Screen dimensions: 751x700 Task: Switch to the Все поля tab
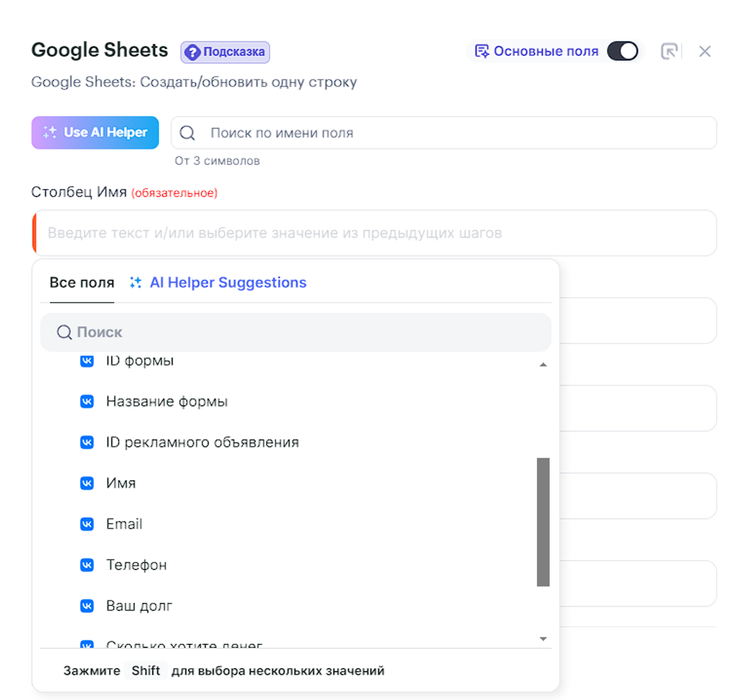[x=82, y=283]
